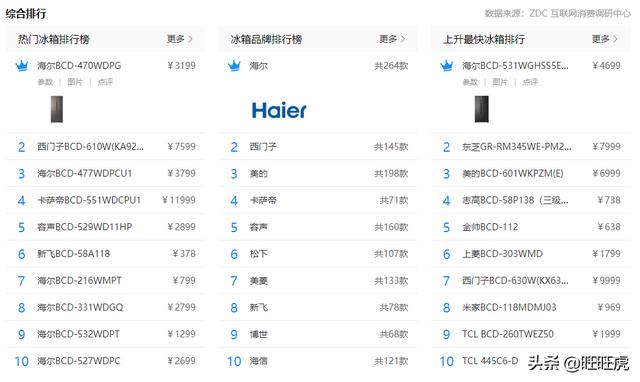Open the 上升最快冰箱排行 heading

pyautogui.click(x=484, y=40)
